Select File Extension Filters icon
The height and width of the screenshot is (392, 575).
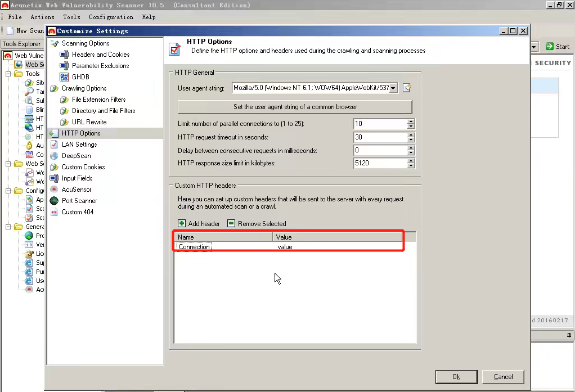click(x=64, y=100)
